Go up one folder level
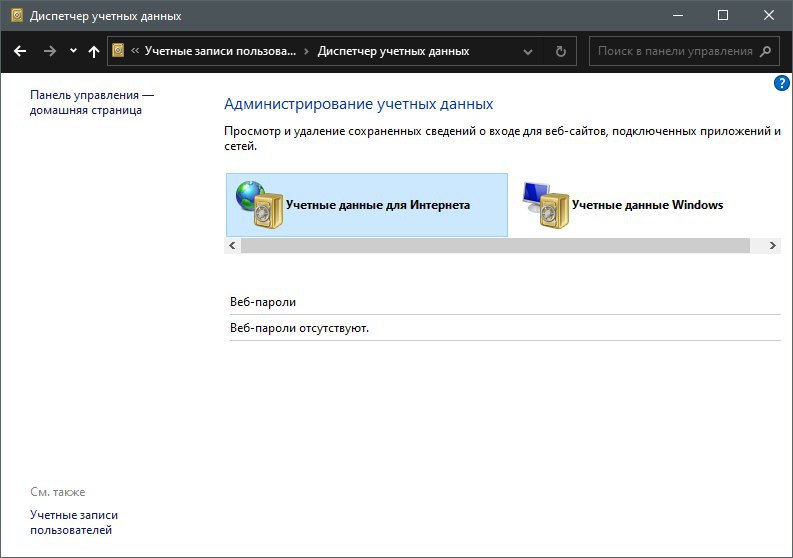The width and height of the screenshot is (793, 558). (x=94, y=51)
